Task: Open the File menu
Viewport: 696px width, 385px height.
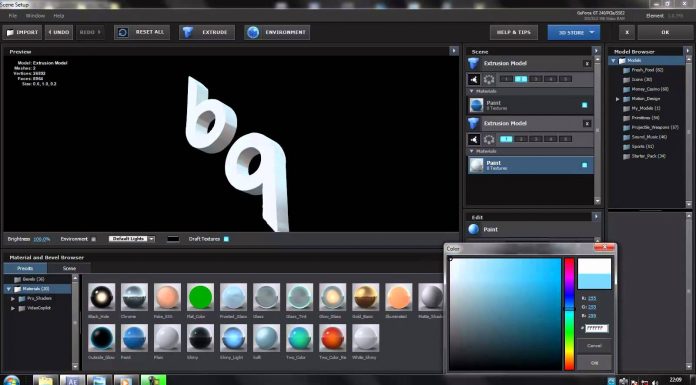Action: 13,16
